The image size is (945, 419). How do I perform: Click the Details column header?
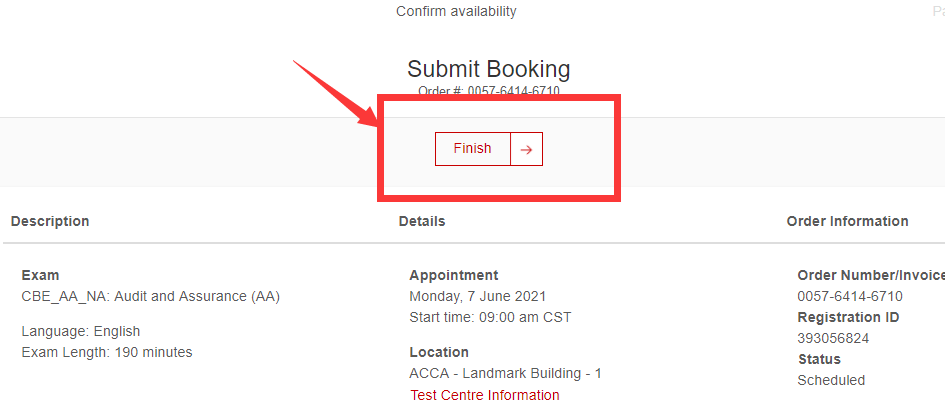[x=422, y=221]
